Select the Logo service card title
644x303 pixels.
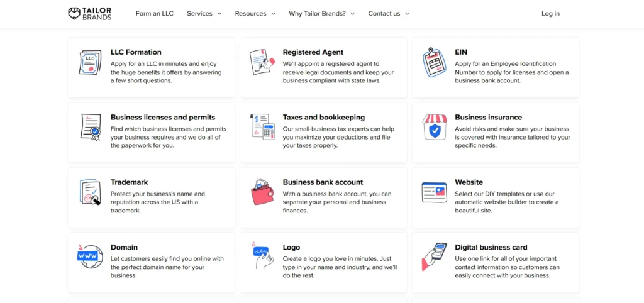click(x=291, y=247)
